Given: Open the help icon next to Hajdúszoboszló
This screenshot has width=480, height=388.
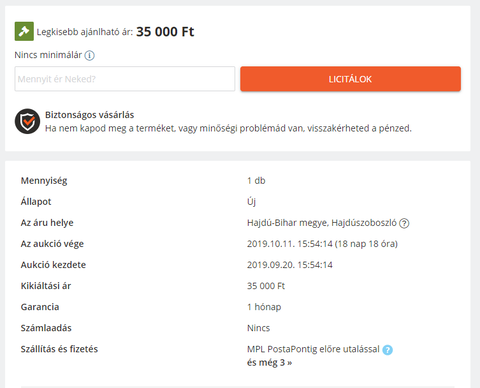Looking at the screenshot, I should pyautogui.click(x=404, y=223).
